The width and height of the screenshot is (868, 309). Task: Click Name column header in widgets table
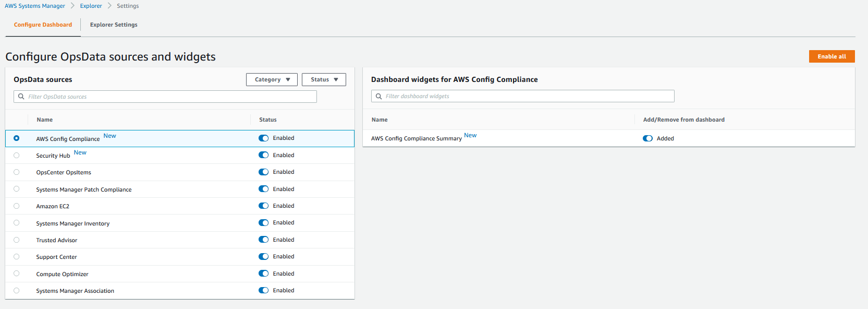(x=380, y=120)
